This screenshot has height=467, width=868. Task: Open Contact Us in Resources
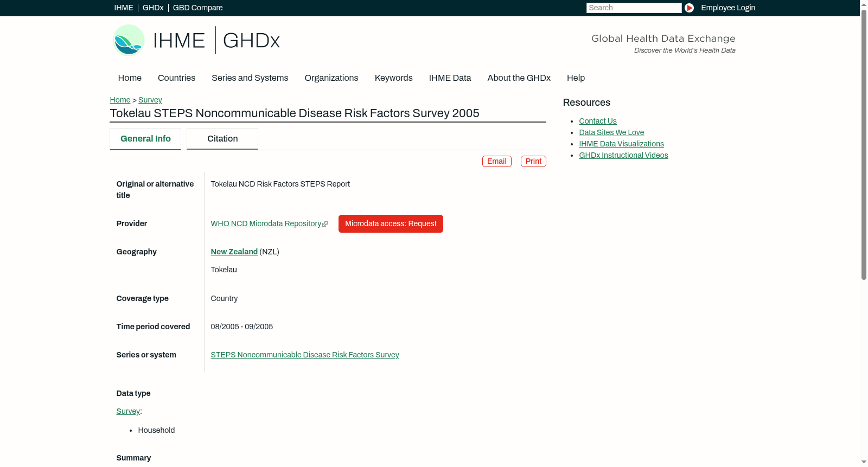pyautogui.click(x=598, y=121)
